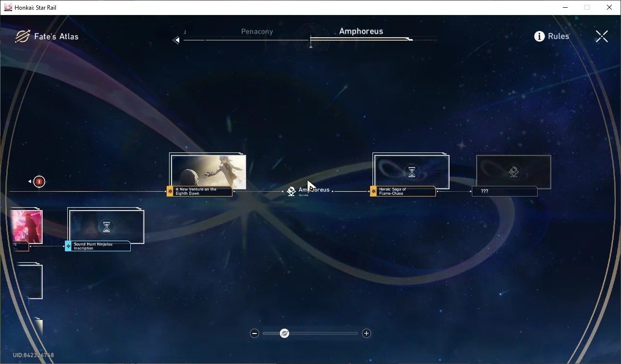Image resolution: width=621 pixels, height=364 pixels.
Task: Click the ??? mission label
Action: (505, 191)
